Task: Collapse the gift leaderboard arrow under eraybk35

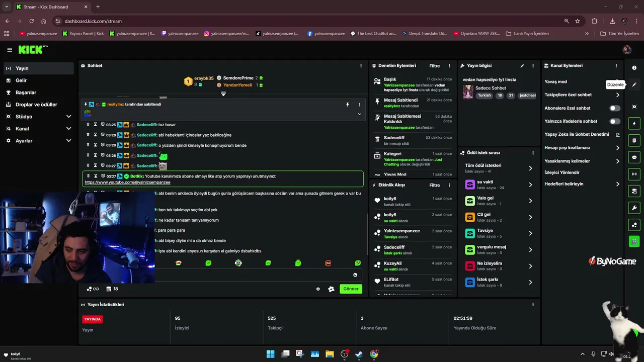Action: point(223,94)
